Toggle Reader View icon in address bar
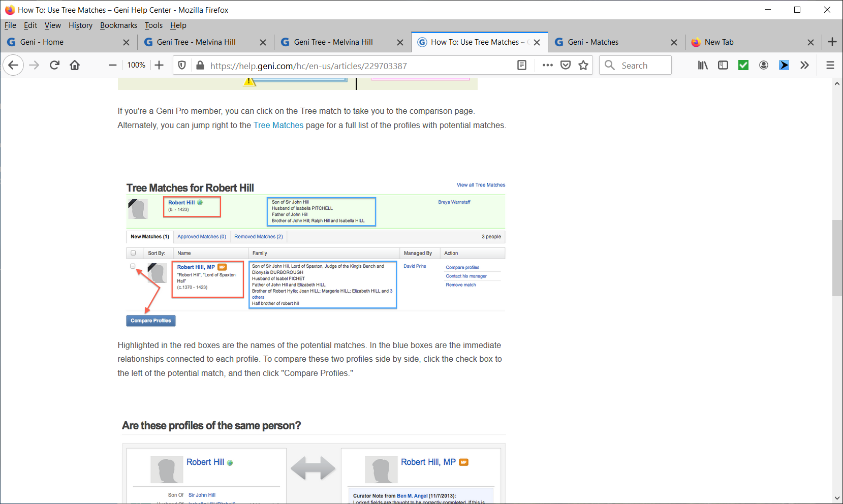The image size is (843, 504). click(x=521, y=65)
